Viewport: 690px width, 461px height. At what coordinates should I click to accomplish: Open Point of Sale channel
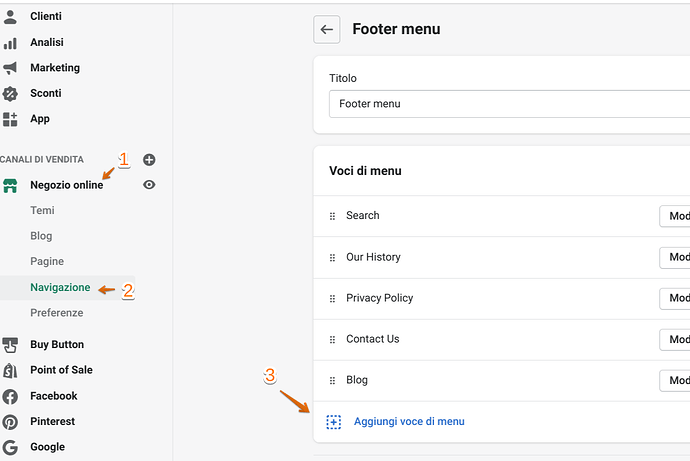point(61,370)
